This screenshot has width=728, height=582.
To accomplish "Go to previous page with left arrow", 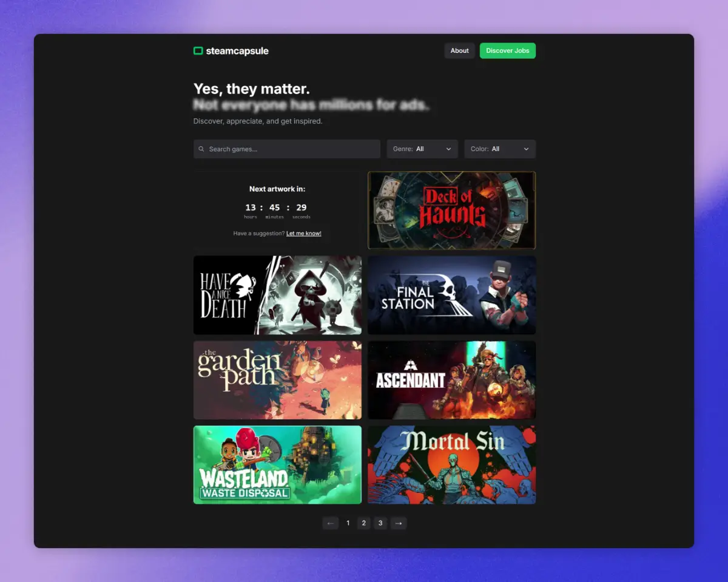I will tap(331, 523).
